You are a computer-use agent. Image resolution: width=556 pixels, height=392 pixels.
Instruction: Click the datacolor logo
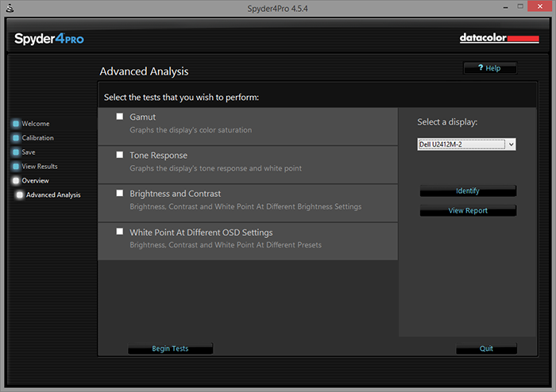(499, 38)
